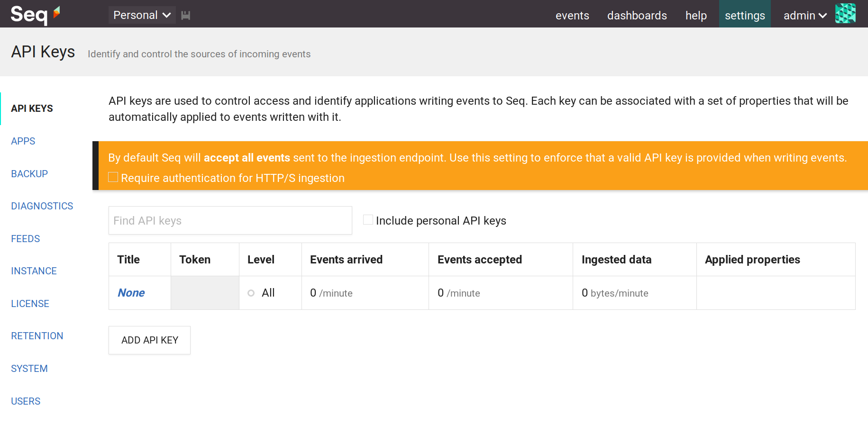Screen dimensions: 868x425
Task: Click the All level value in the None row
Action: coord(268,293)
